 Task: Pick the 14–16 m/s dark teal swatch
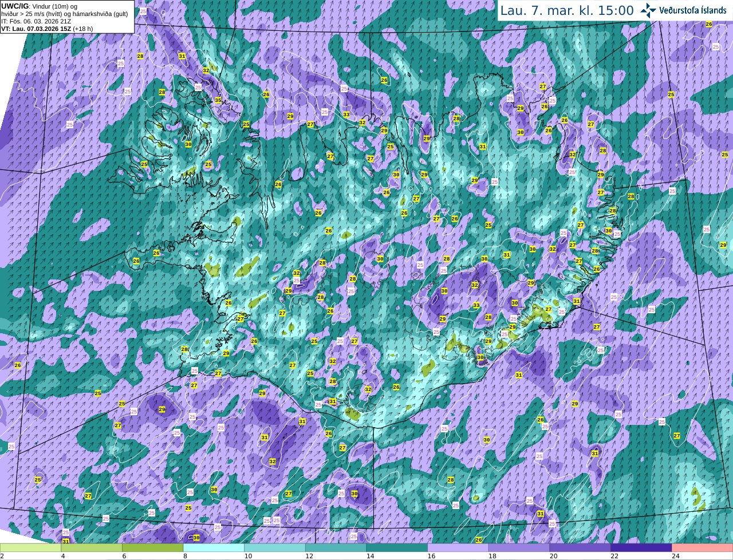[397, 548]
